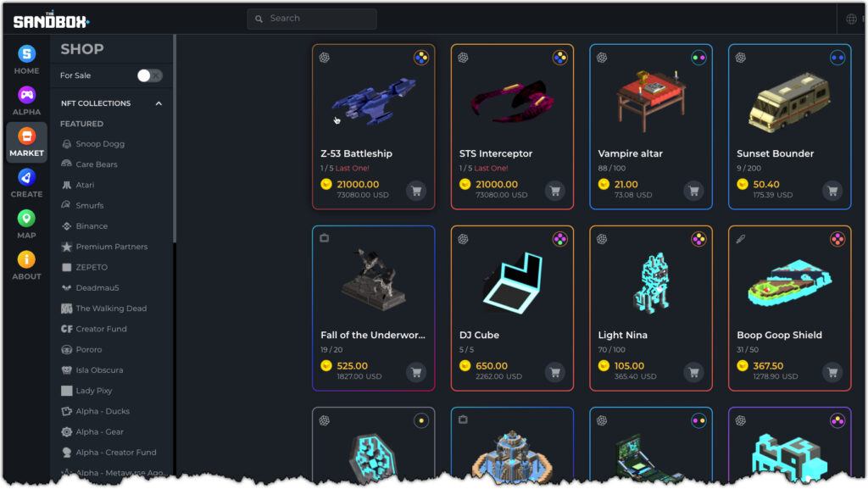Go to the Alpha gamepad icon
This screenshot has height=489, width=868.
[26, 95]
